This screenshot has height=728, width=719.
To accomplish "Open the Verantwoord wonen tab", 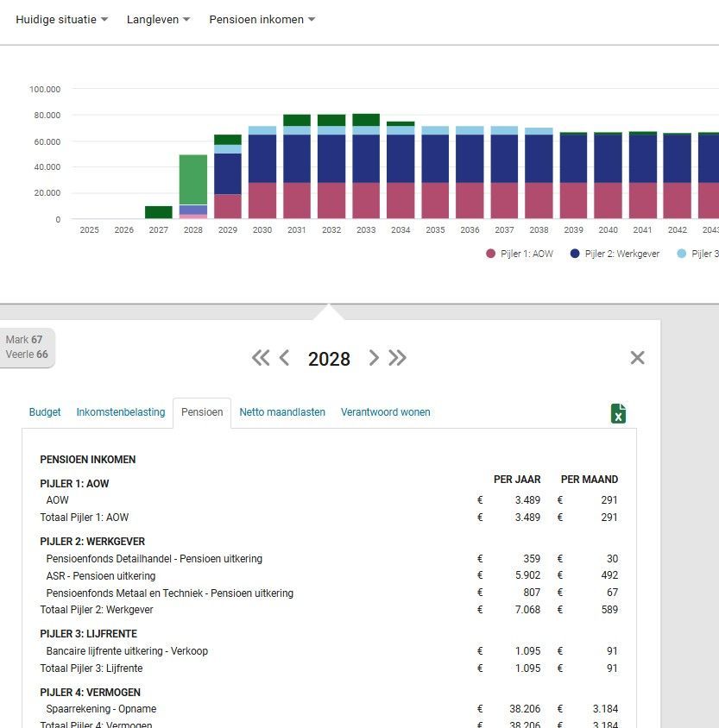I will (x=385, y=412).
